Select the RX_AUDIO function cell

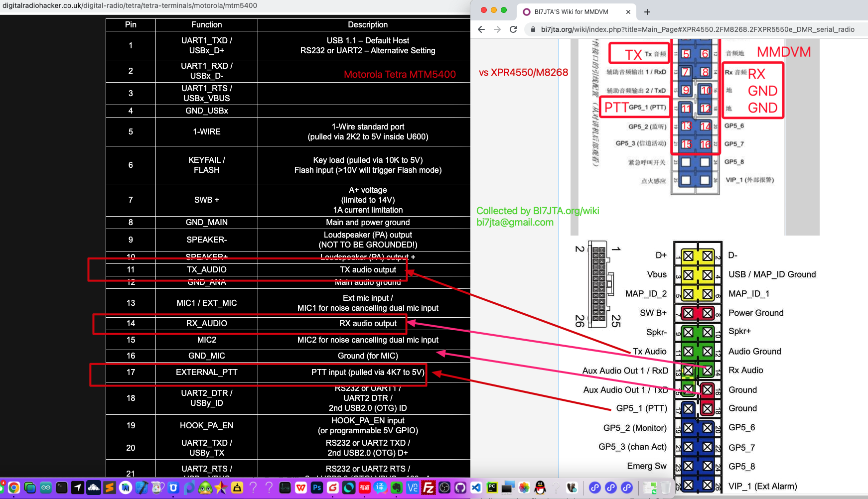pos(206,323)
